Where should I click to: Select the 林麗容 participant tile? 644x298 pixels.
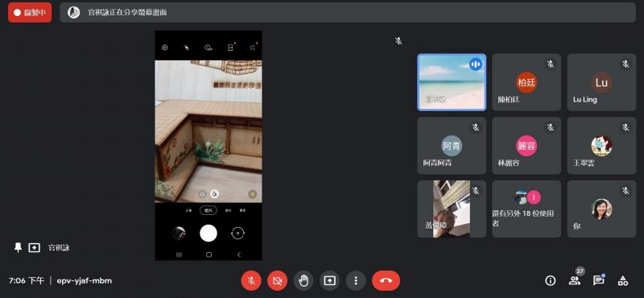[526, 146]
